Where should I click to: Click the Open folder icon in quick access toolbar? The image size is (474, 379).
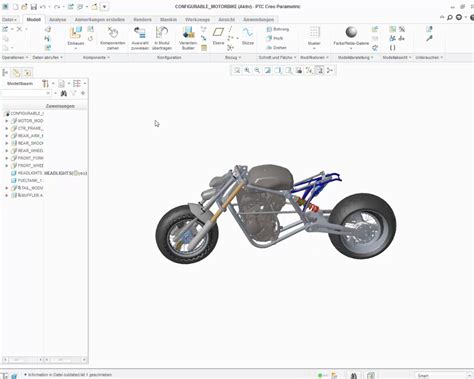click(x=24, y=7)
